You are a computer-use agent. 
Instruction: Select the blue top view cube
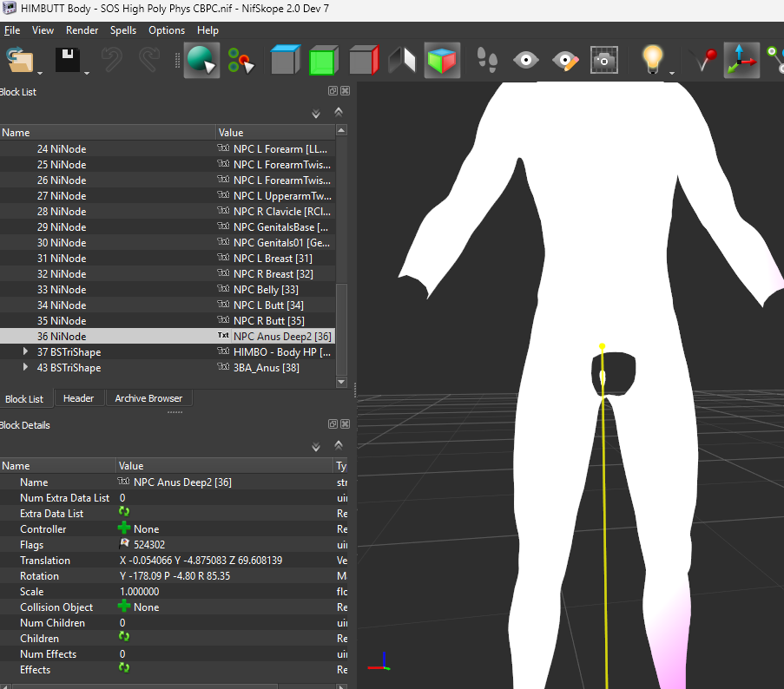tap(285, 60)
